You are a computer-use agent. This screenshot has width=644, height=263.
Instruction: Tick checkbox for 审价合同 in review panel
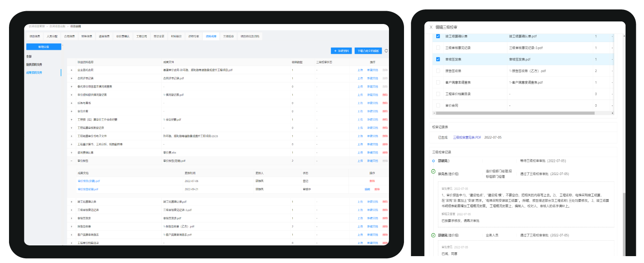(x=438, y=105)
